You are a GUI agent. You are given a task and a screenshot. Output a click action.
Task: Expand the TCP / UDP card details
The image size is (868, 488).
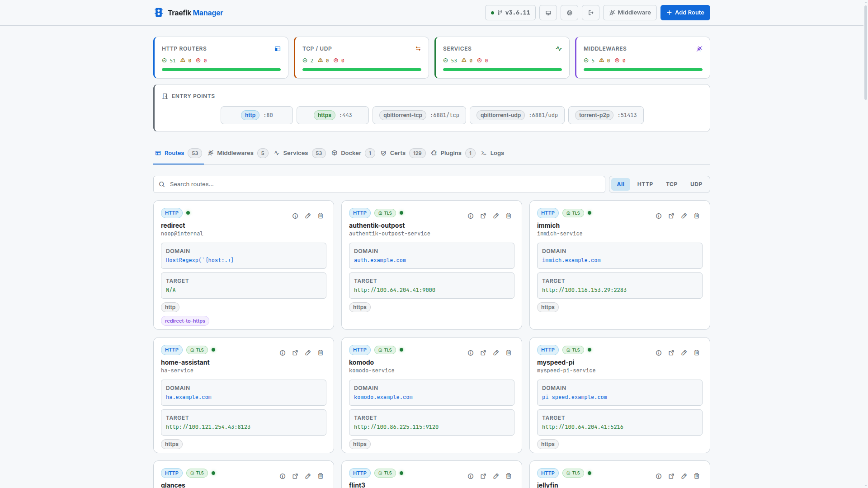[x=418, y=49]
